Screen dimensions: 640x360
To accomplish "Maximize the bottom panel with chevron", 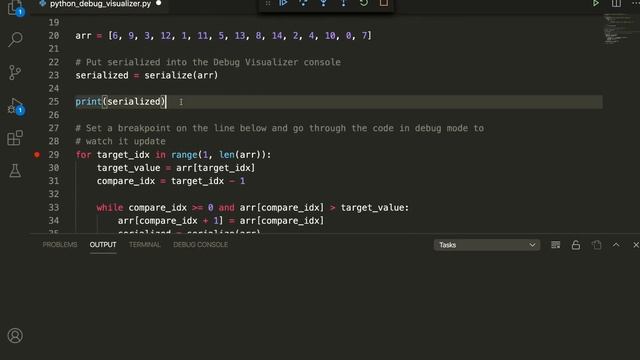I will 616,245.
